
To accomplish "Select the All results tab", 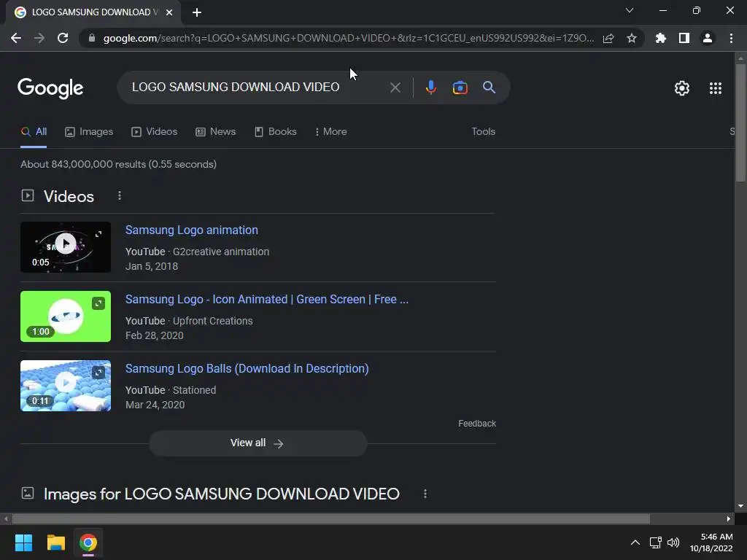I will pyautogui.click(x=34, y=132).
